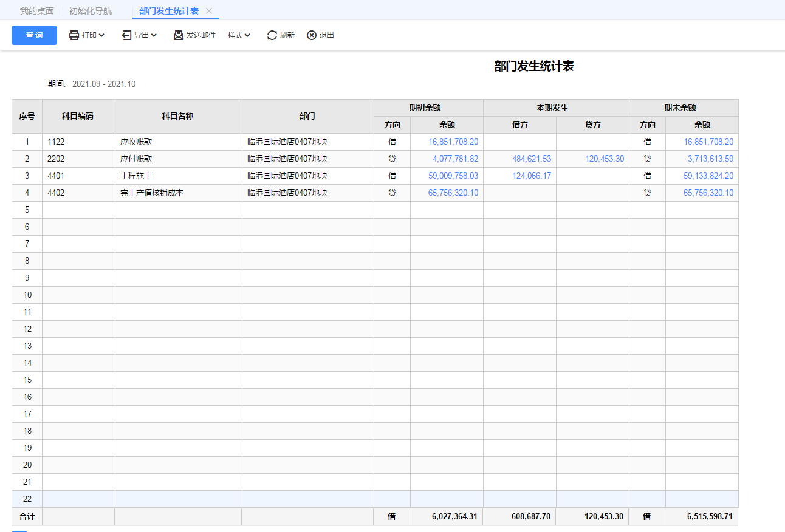Select account code 4402 cell
This screenshot has height=532, width=785.
tap(78, 193)
